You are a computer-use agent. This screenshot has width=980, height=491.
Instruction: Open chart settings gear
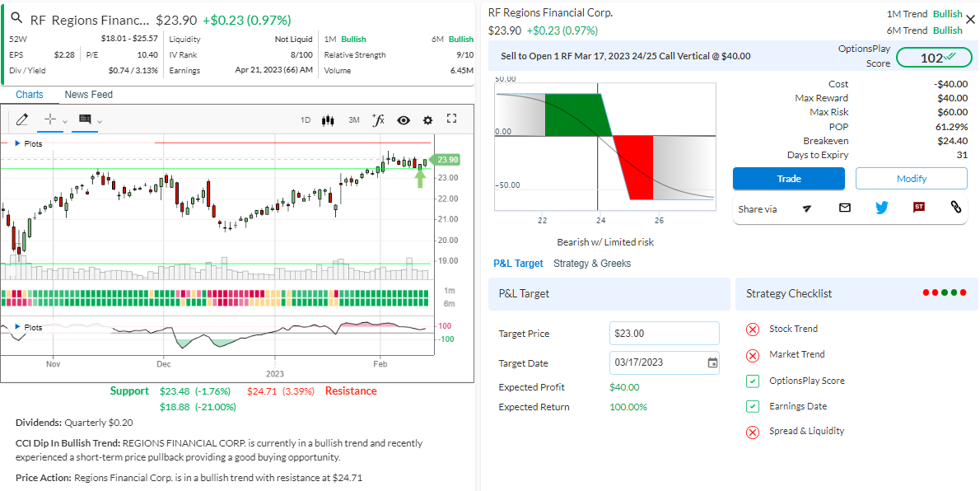pyautogui.click(x=427, y=120)
